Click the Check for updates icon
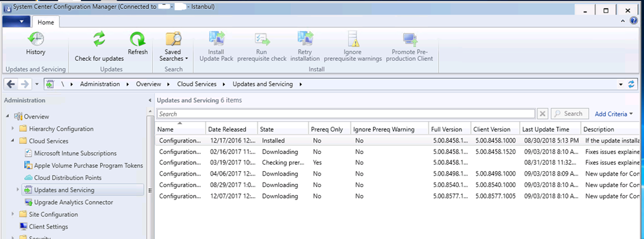 click(99, 39)
